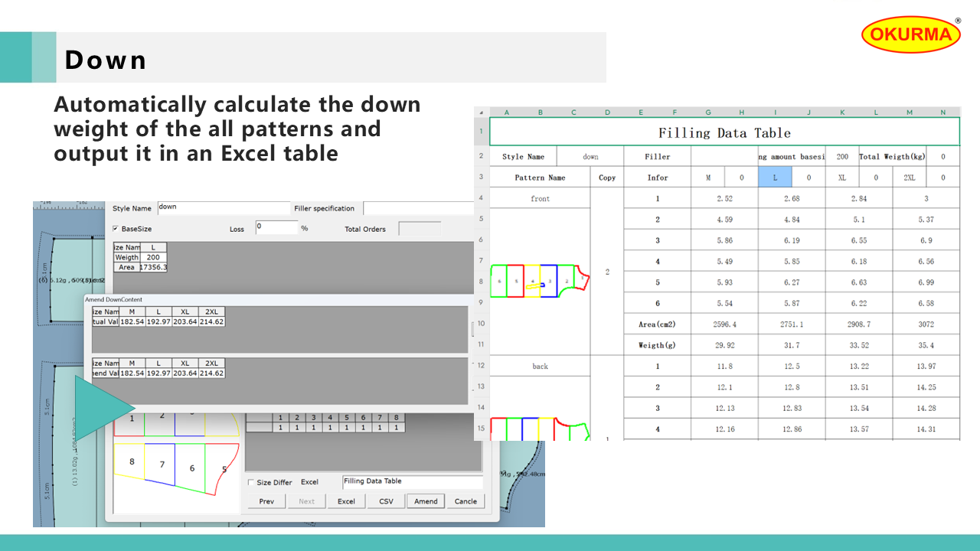This screenshot has width=980, height=551.
Task: Select column header G in spreadsheet
Action: (x=708, y=112)
